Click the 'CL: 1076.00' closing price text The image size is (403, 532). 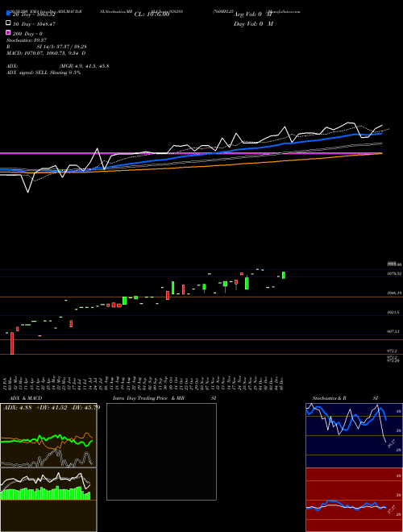pos(152,15)
